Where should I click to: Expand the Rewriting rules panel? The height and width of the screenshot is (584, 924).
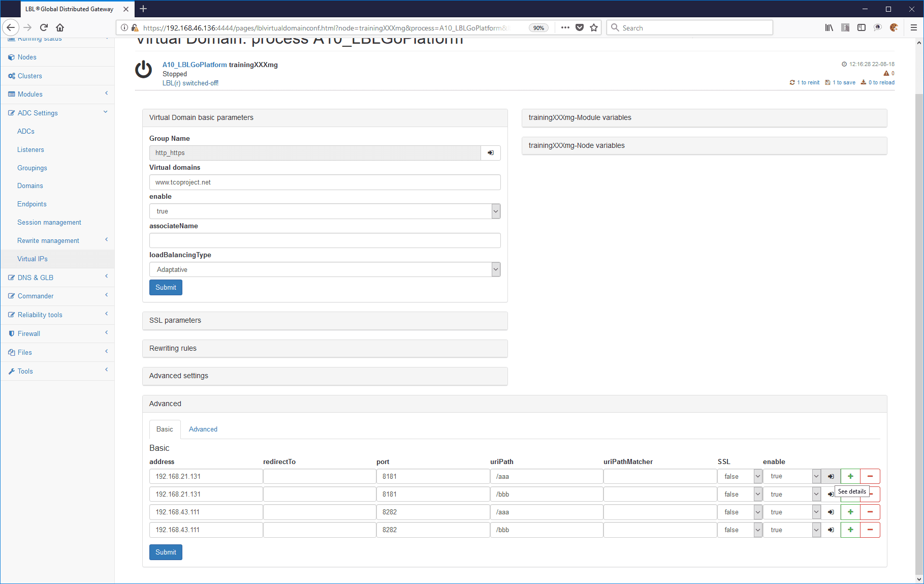coord(325,348)
